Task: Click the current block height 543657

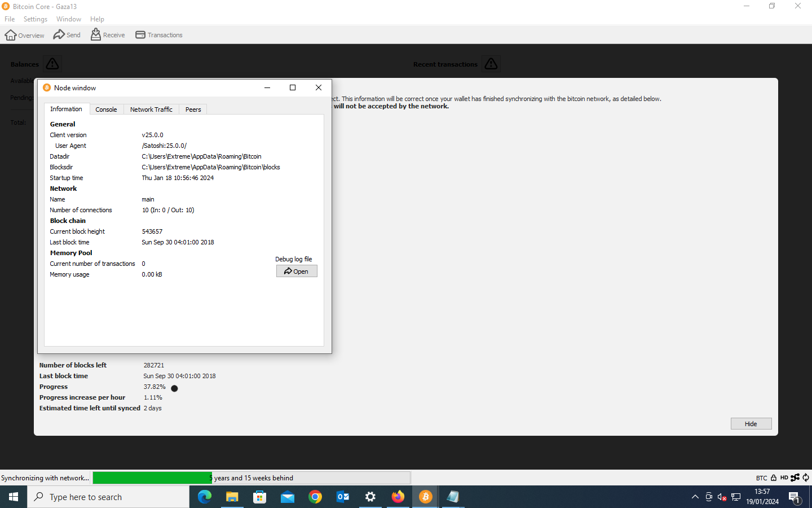Action: click(x=152, y=231)
